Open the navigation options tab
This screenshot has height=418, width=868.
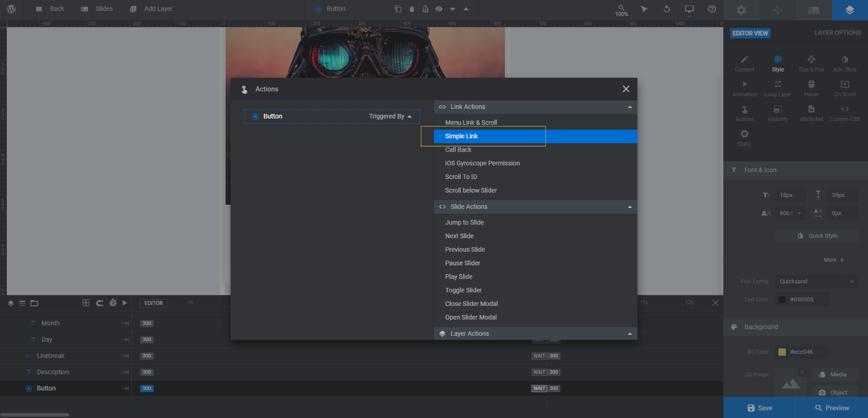tap(777, 10)
